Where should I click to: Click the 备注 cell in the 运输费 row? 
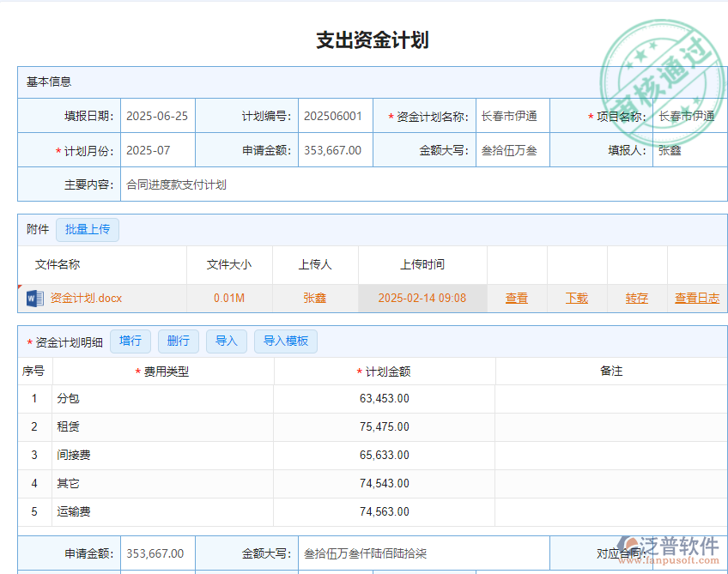[x=610, y=511]
